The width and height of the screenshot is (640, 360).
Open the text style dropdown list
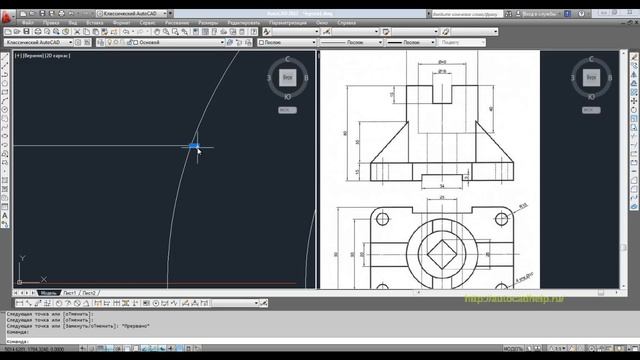296,31
